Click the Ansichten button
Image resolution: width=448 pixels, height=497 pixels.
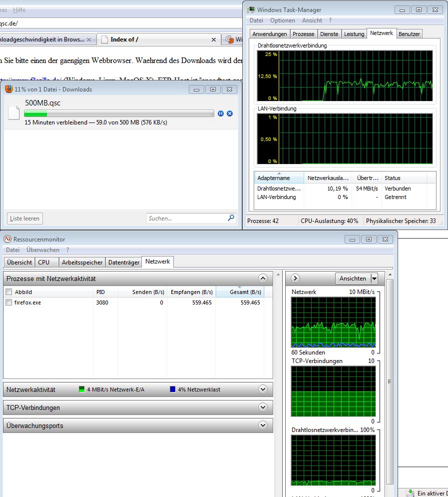tap(353, 278)
